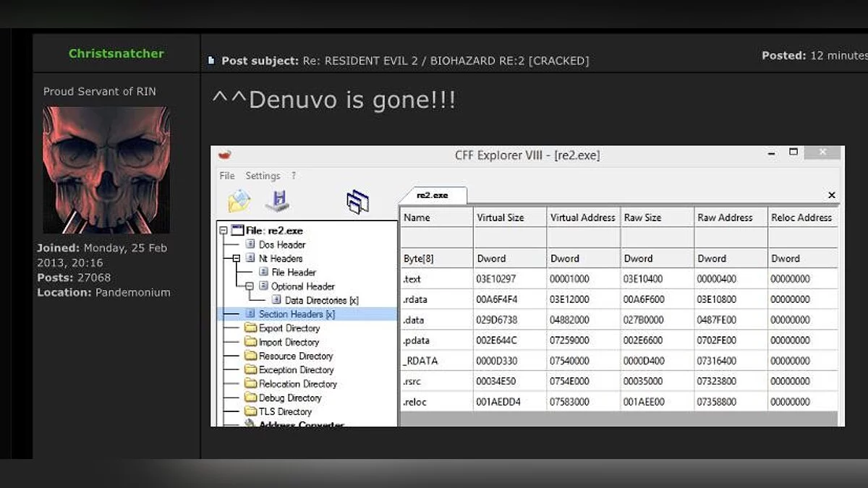Click the TLS Directory folder icon
Image resolution: width=868 pixels, height=488 pixels.
(251, 411)
